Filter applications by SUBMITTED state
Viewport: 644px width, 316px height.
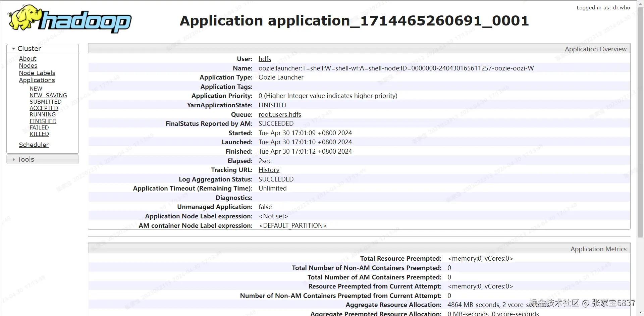(46, 102)
